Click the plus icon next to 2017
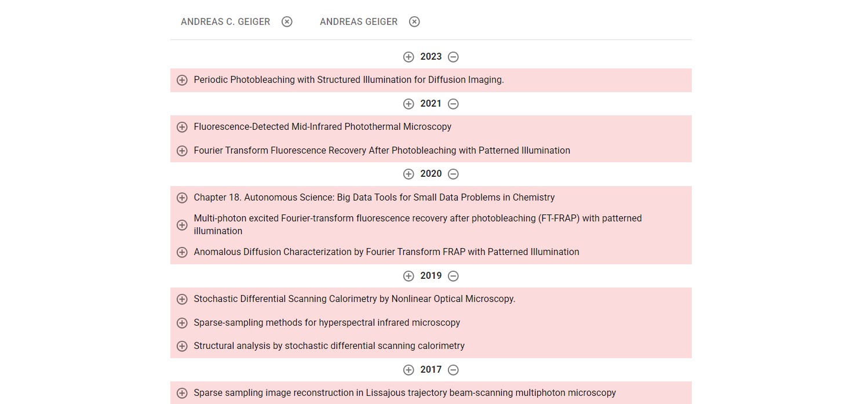The width and height of the screenshot is (868, 404). point(409,370)
